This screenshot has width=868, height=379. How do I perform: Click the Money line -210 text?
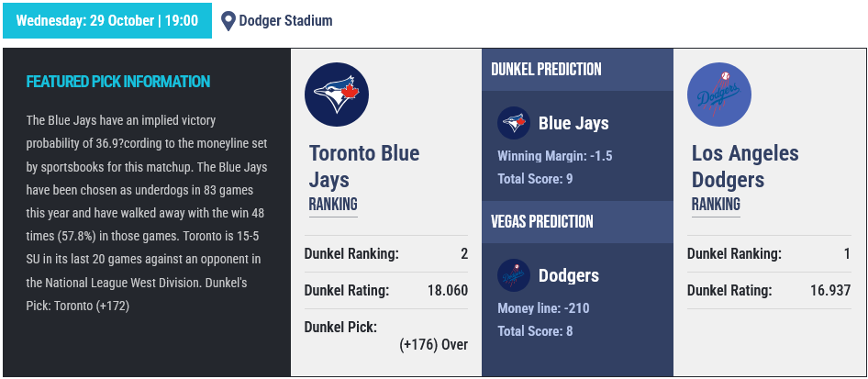pyautogui.click(x=542, y=308)
